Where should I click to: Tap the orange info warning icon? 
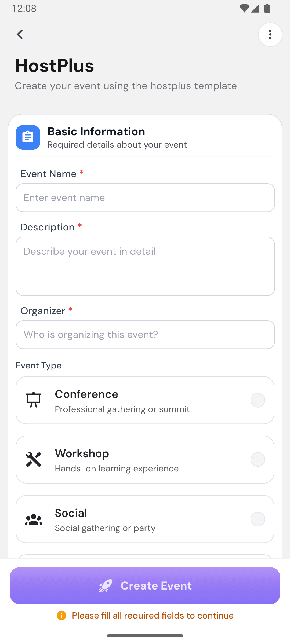click(61, 615)
